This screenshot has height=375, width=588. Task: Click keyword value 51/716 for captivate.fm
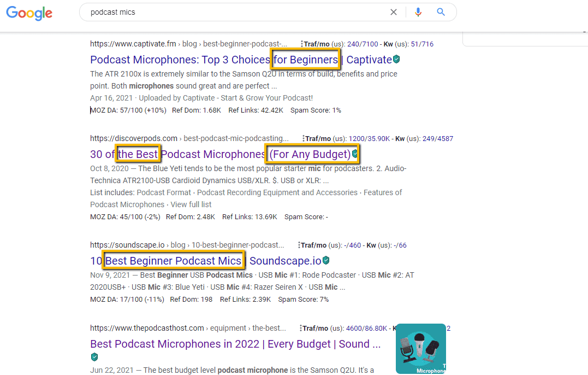click(x=422, y=44)
